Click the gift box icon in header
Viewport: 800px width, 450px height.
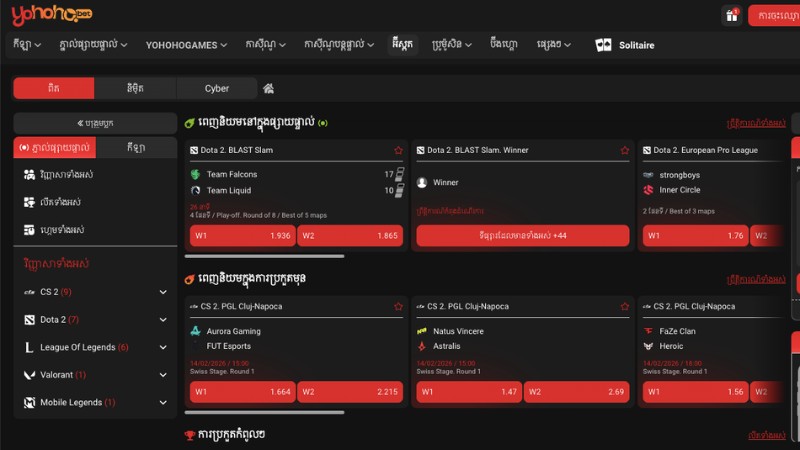[731, 15]
